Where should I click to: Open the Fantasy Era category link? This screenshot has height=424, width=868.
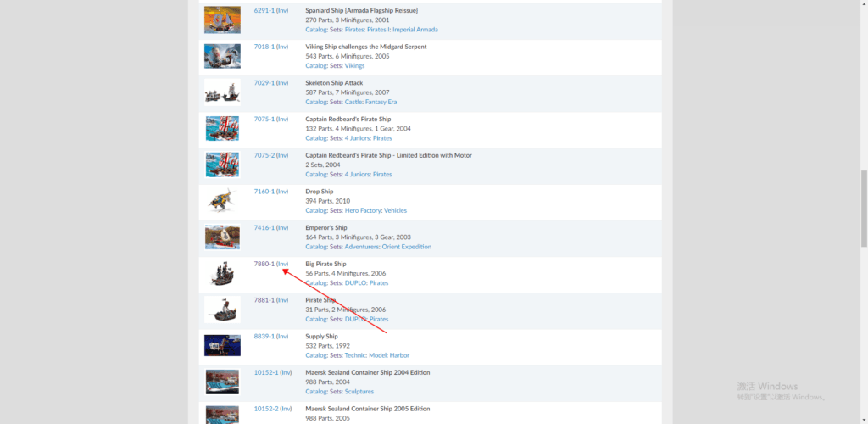pyautogui.click(x=381, y=102)
